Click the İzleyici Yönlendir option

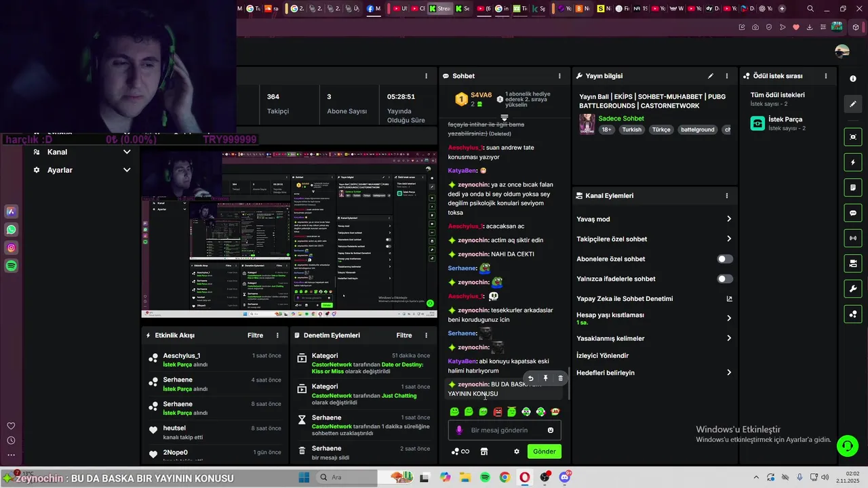point(602,356)
